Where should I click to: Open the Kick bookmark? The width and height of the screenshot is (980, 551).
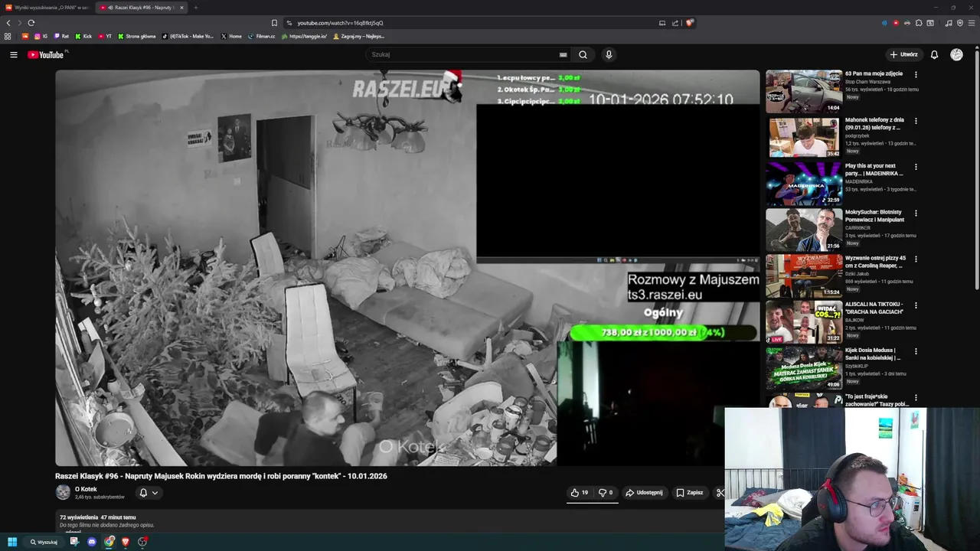(83, 36)
